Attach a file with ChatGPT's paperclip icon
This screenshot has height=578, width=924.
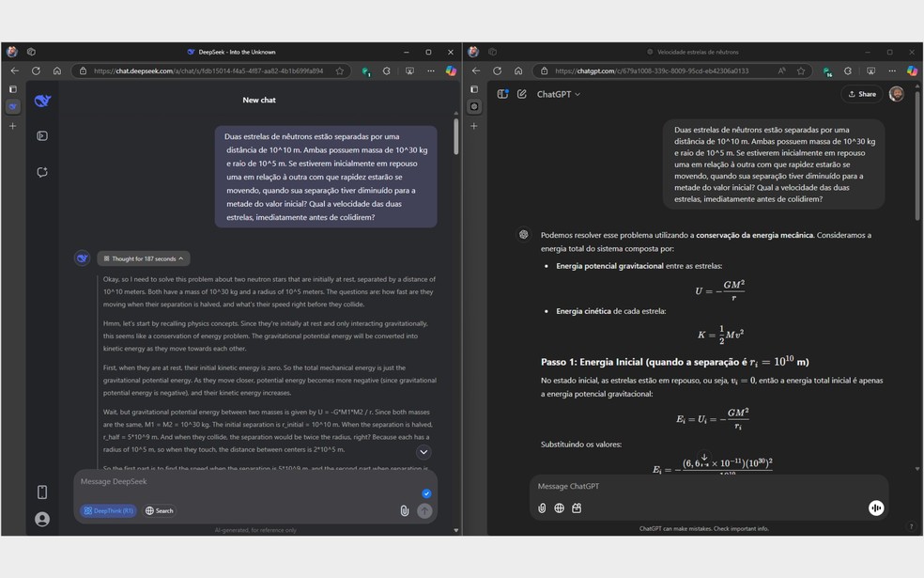coord(541,508)
